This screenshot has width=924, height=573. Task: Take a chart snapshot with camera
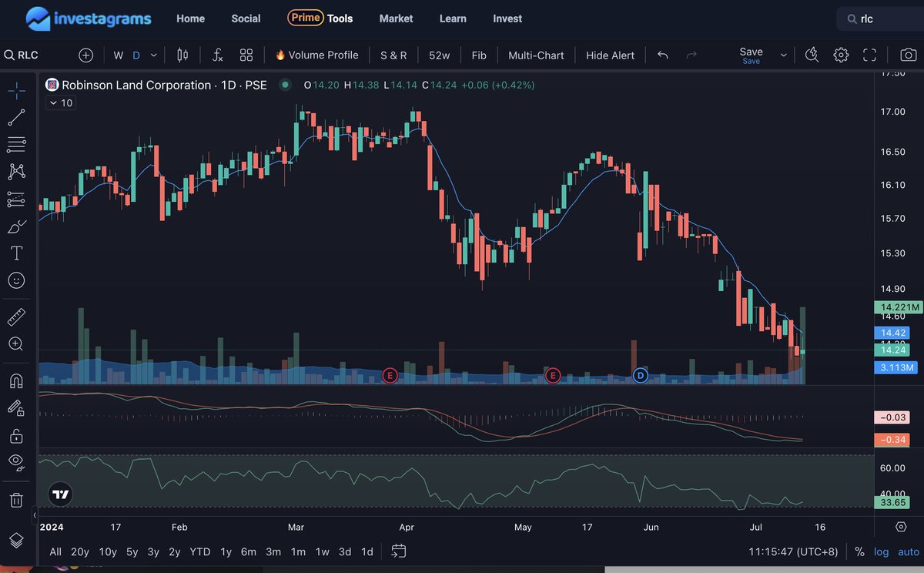point(909,55)
